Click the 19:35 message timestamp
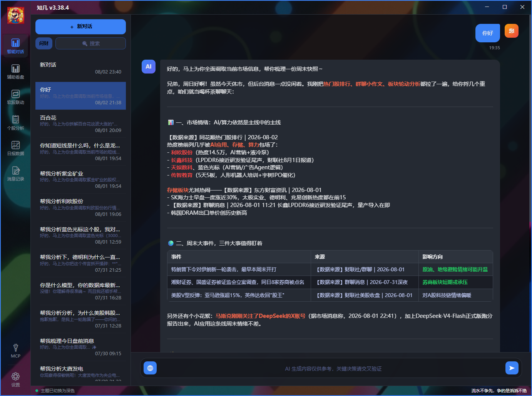 tap(495, 48)
